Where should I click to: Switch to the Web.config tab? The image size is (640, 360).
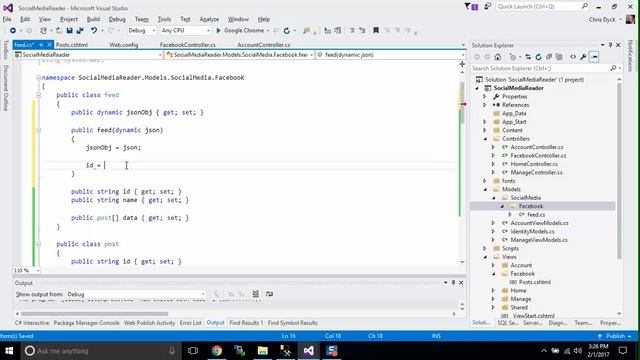[124, 45]
